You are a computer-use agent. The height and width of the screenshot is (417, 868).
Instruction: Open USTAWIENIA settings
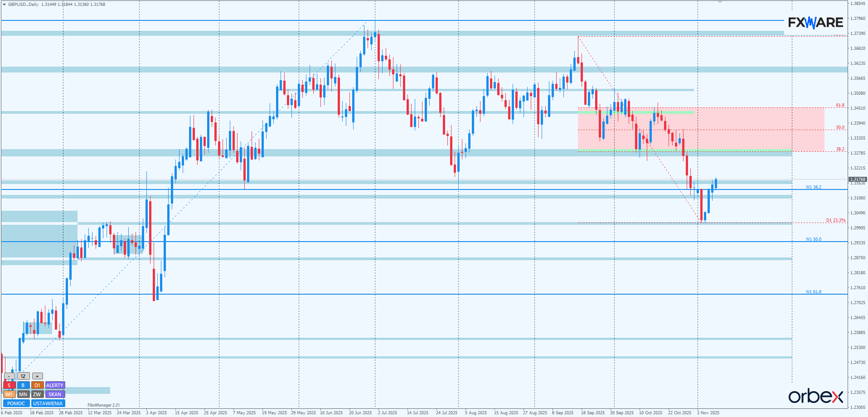point(48,403)
